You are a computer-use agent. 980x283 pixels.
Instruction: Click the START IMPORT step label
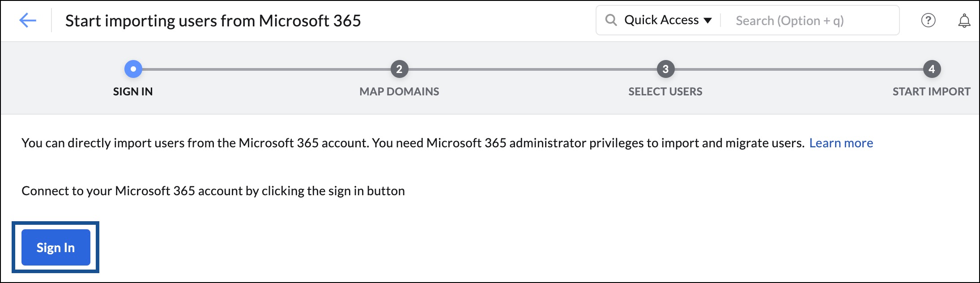[931, 91]
